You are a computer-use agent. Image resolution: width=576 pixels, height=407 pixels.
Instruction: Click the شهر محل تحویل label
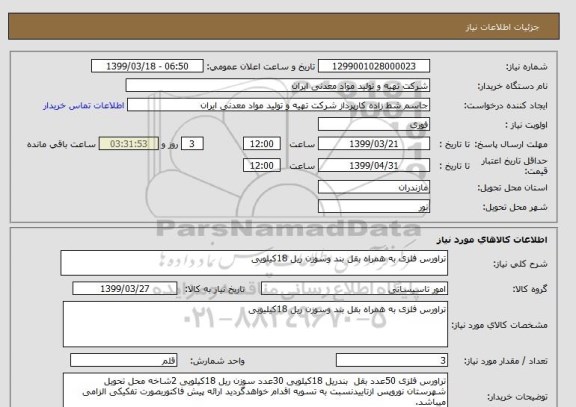(515, 207)
